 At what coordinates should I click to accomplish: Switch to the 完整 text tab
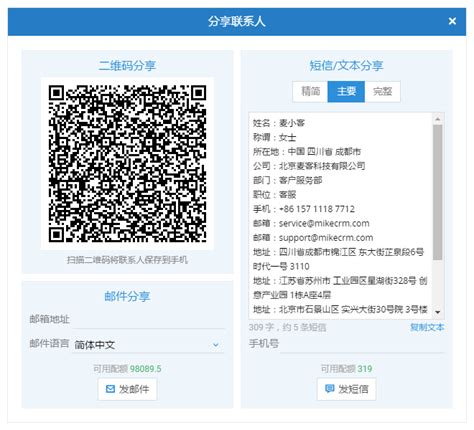[382, 91]
